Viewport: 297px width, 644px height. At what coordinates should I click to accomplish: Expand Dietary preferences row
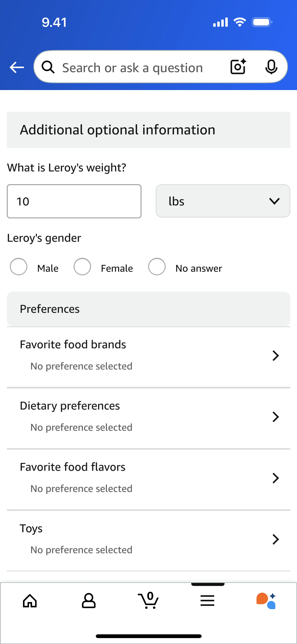(x=148, y=417)
